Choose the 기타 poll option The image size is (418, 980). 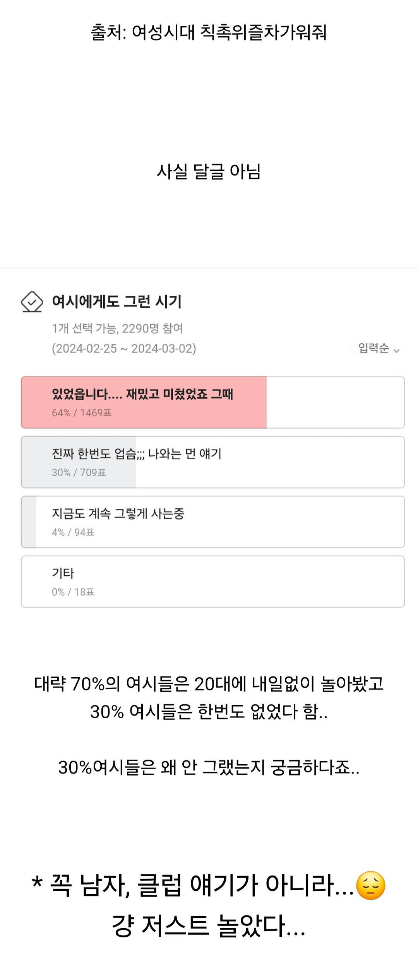pyautogui.click(x=63, y=573)
